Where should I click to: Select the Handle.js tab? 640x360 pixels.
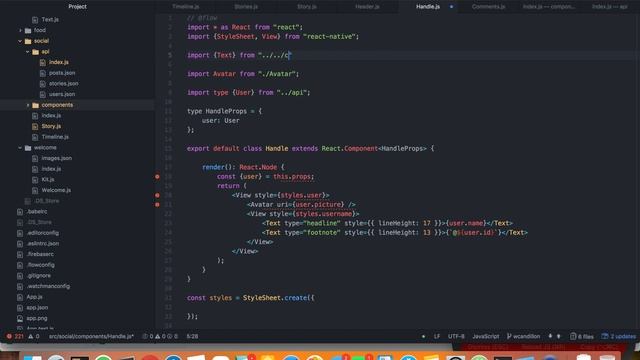428,7
